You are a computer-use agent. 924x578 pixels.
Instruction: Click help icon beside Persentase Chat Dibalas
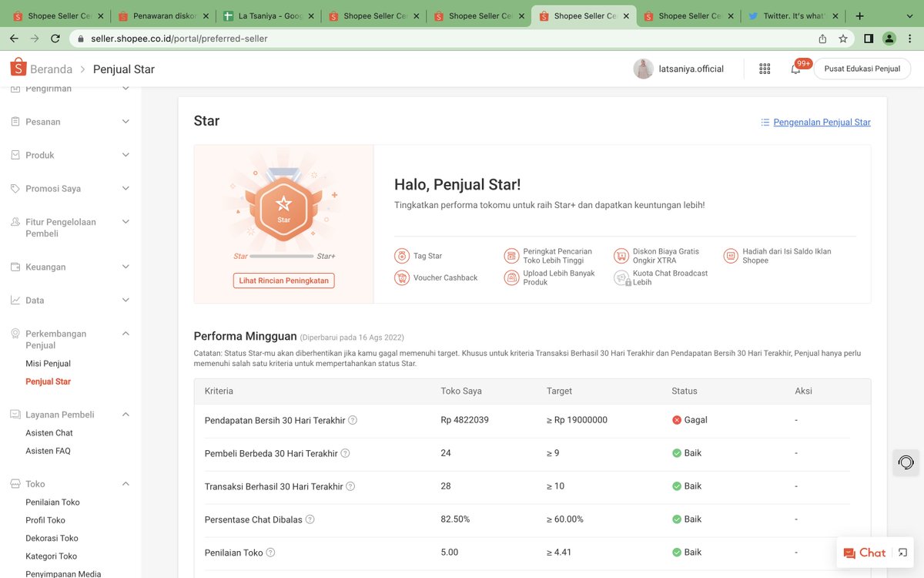coord(310,519)
